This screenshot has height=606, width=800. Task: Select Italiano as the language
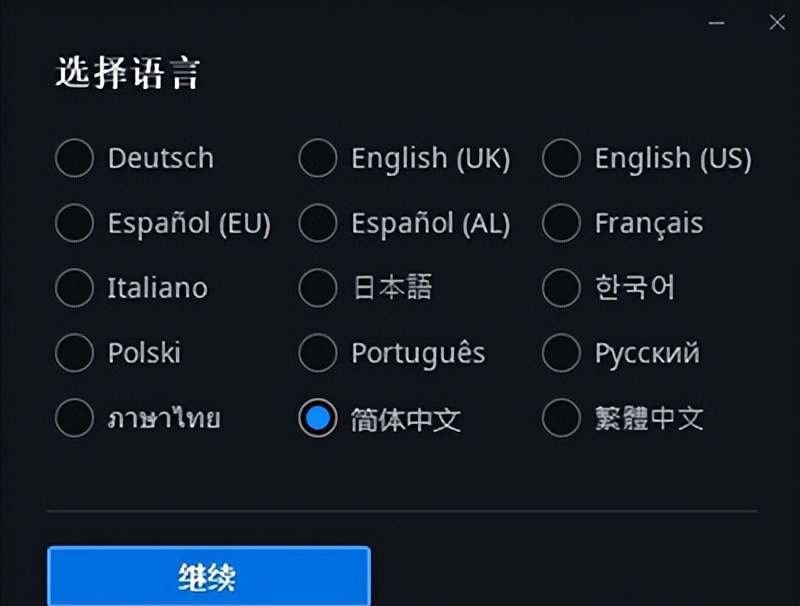pos(74,288)
